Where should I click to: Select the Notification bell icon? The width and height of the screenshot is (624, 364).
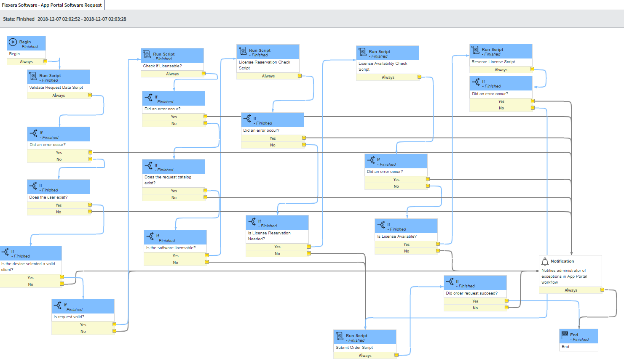(545, 261)
